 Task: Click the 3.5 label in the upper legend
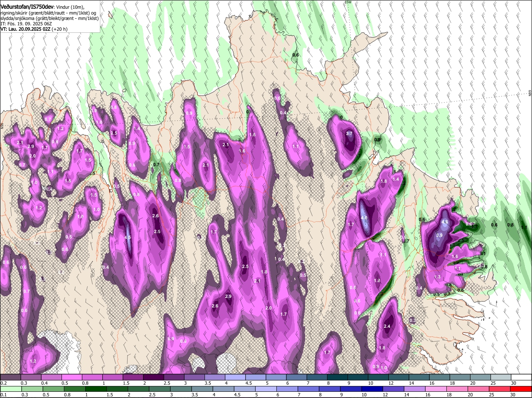tap(208, 383)
